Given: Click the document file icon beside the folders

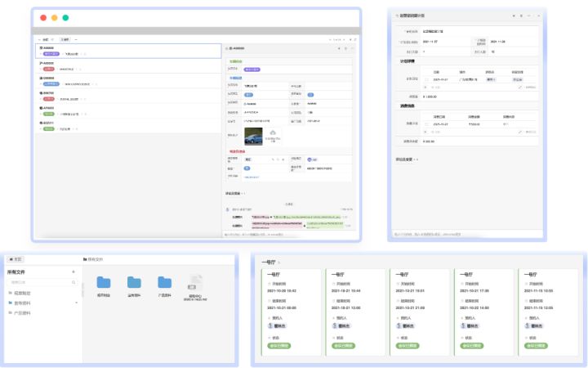Looking at the screenshot, I should click(x=196, y=282).
